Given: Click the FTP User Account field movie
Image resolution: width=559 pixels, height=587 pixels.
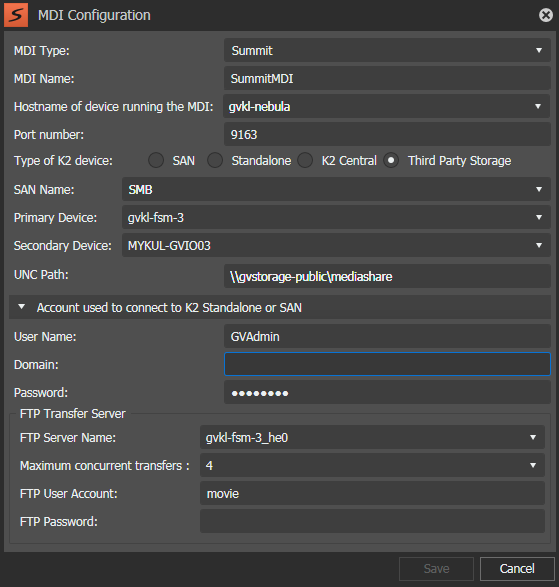Looking at the screenshot, I should click(372, 493).
